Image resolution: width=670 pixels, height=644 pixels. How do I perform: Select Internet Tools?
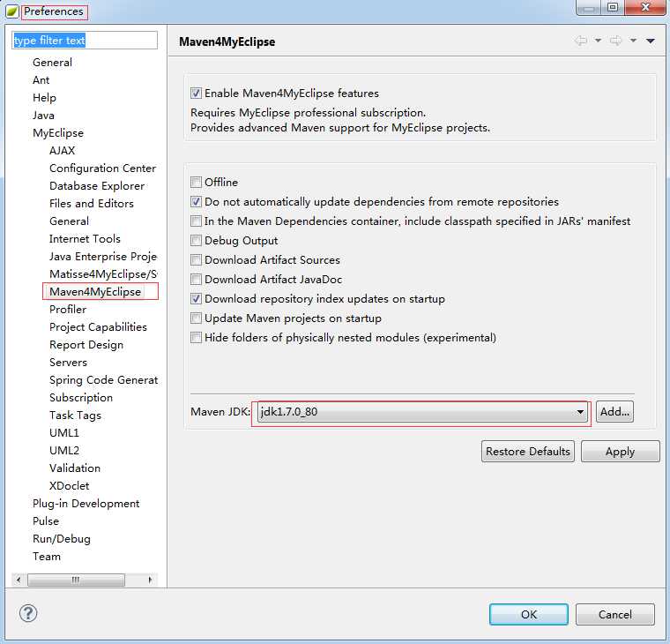[x=85, y=239]
